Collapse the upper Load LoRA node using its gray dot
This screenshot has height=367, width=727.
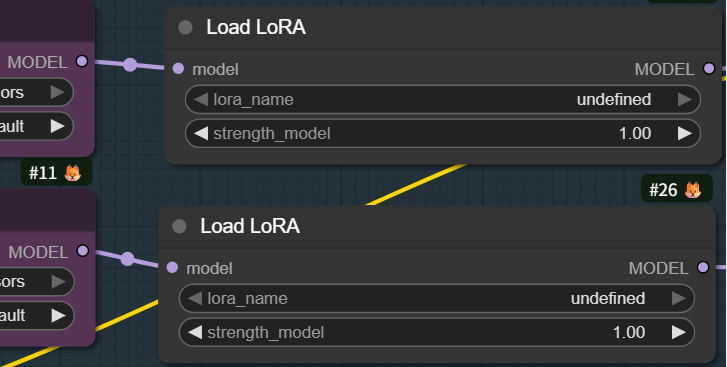pos(185,27)
